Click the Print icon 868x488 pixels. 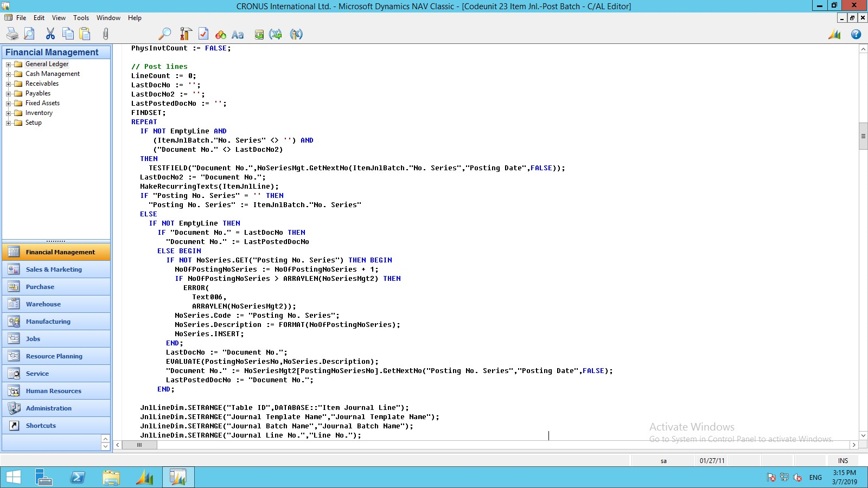click(11, 34)
